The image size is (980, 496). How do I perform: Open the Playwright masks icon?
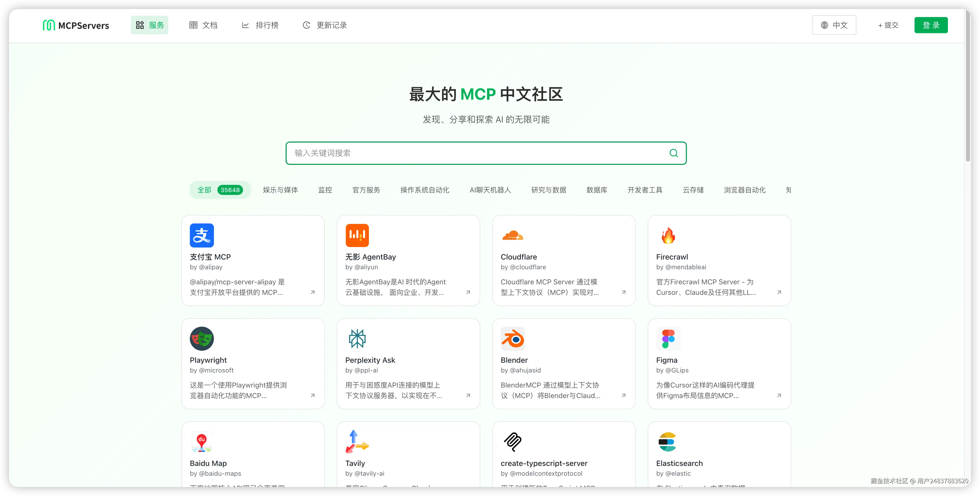tap(202, 339)
